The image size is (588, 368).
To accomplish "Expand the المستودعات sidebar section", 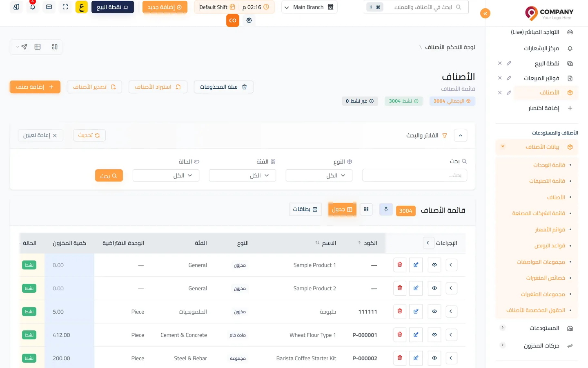I will [x=537, y=328].
